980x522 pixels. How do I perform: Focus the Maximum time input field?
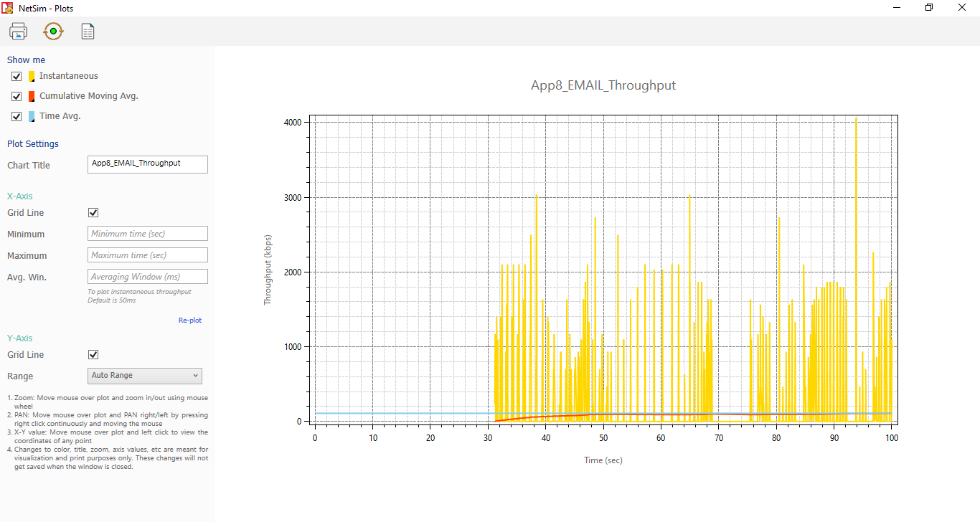(147, 255)
